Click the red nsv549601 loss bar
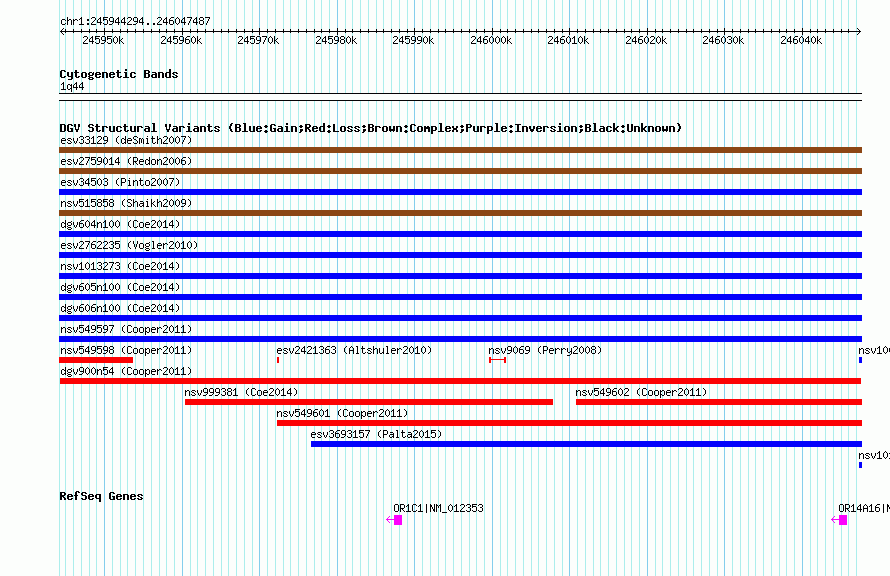The image size is (890, 576). (x=569, y=423)
